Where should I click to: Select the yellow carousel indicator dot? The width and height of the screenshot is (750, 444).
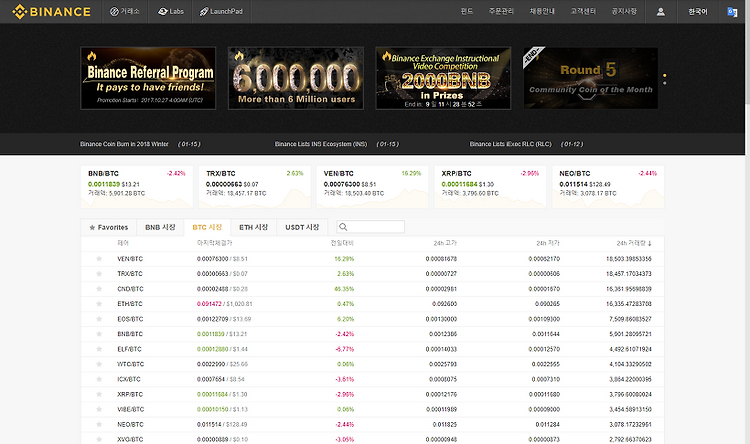pyautogui.click(x=664, y=76)
